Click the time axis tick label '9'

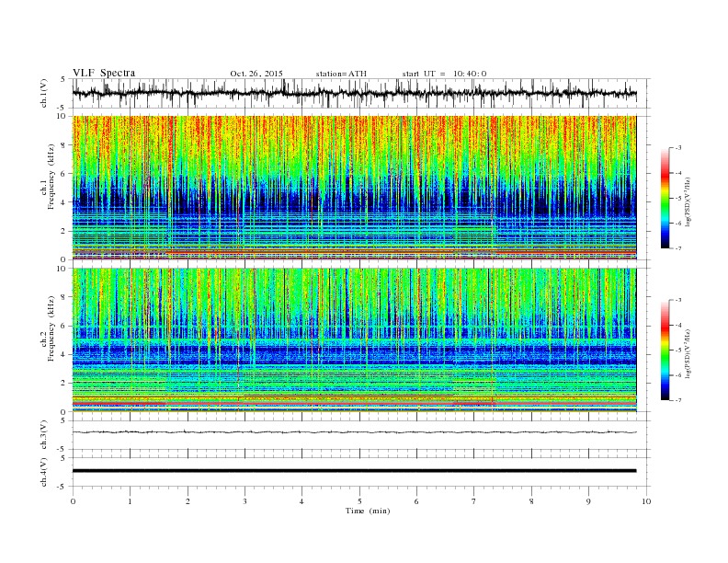(588, 501)
